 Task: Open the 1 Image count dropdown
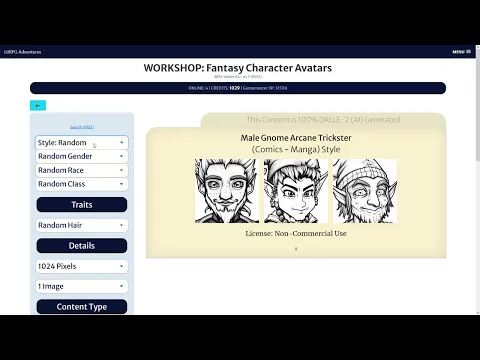[82, 286]
